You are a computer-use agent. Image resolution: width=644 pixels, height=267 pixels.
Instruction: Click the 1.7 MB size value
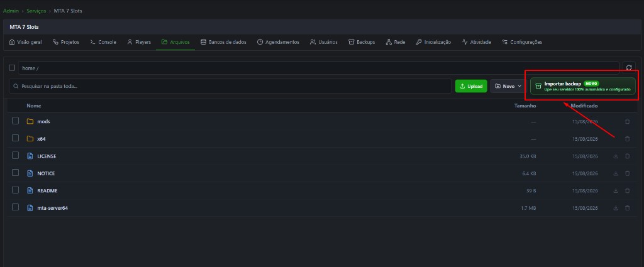point(528,208)
